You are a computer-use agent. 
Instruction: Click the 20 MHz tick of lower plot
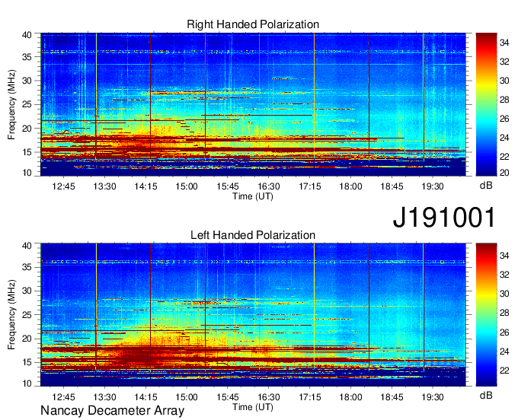27,339
